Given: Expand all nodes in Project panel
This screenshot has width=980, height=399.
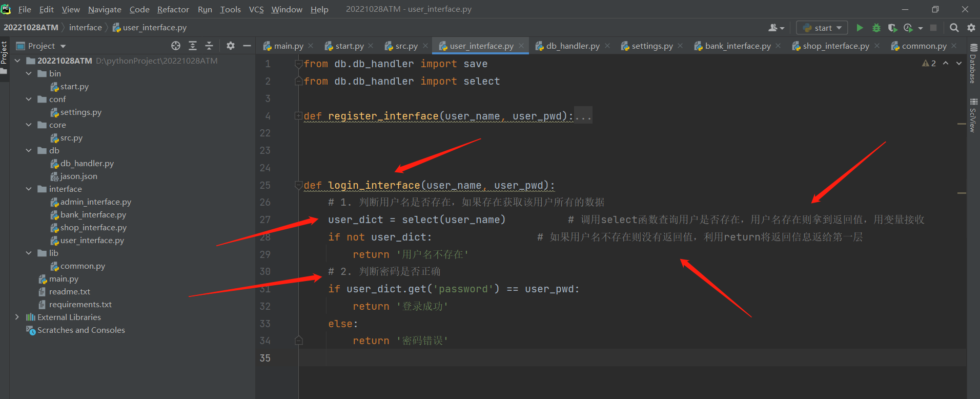Looking at the screenshot, I should coord(193,46).
